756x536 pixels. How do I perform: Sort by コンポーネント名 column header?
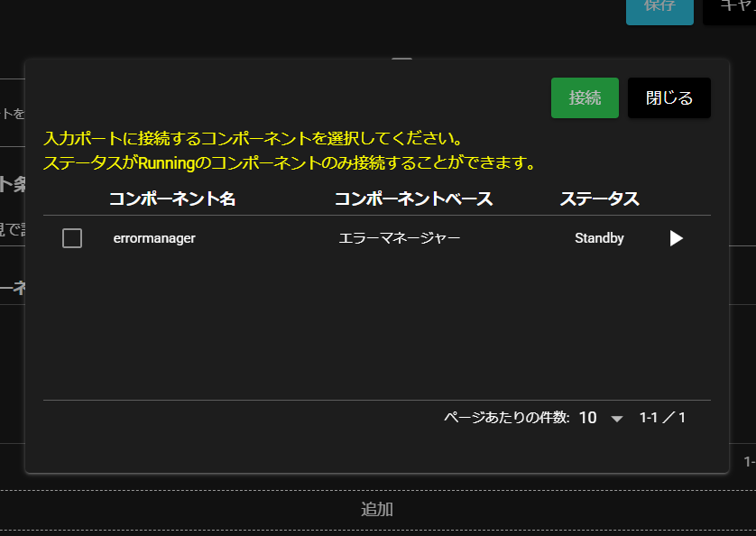172,199
